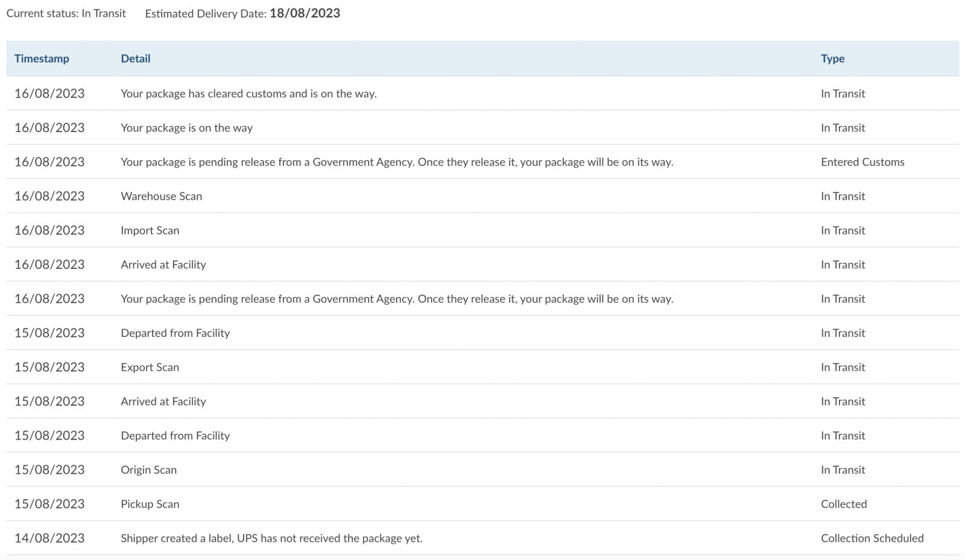
Task: Click the 'Origin Scan' detail
Action: [x=148, y=470]
